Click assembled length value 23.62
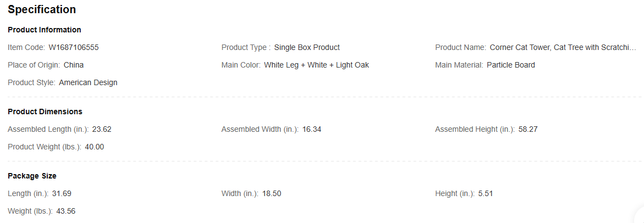 coord(102,130)
